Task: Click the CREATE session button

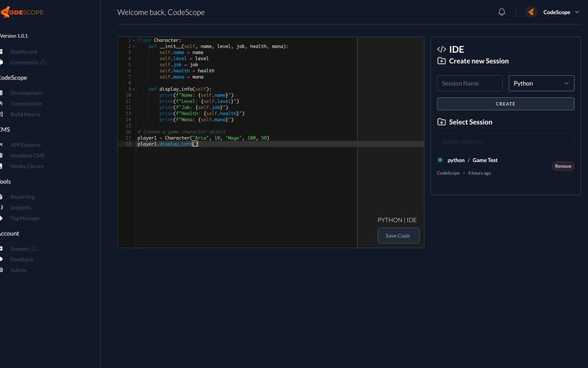Action: tap(505, 104)
